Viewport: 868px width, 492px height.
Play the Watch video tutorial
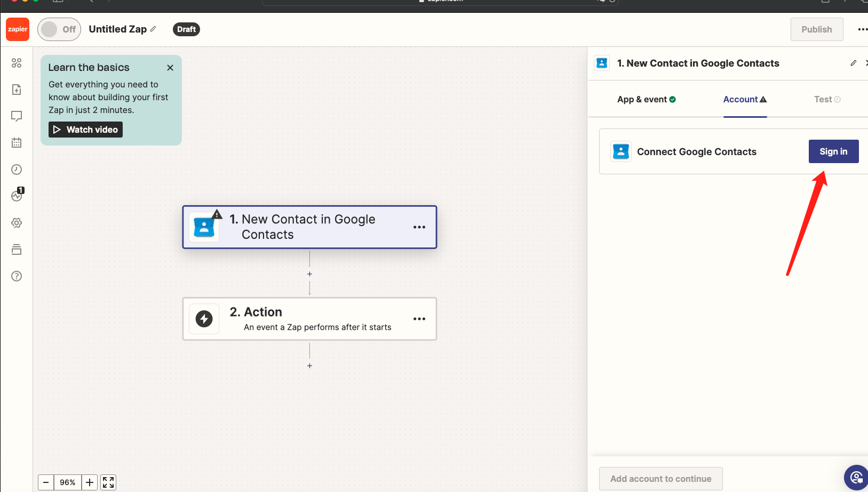click(x=85, y=130)
